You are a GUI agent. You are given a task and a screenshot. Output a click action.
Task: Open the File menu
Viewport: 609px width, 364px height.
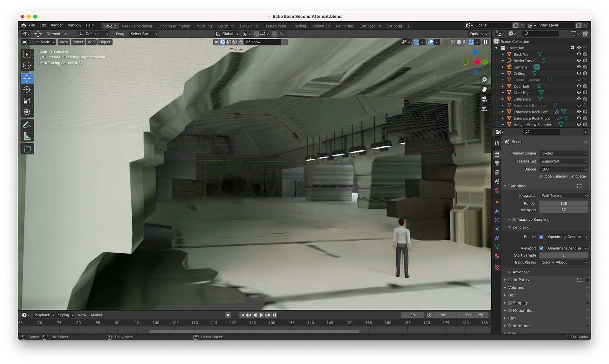coord(32,25)
